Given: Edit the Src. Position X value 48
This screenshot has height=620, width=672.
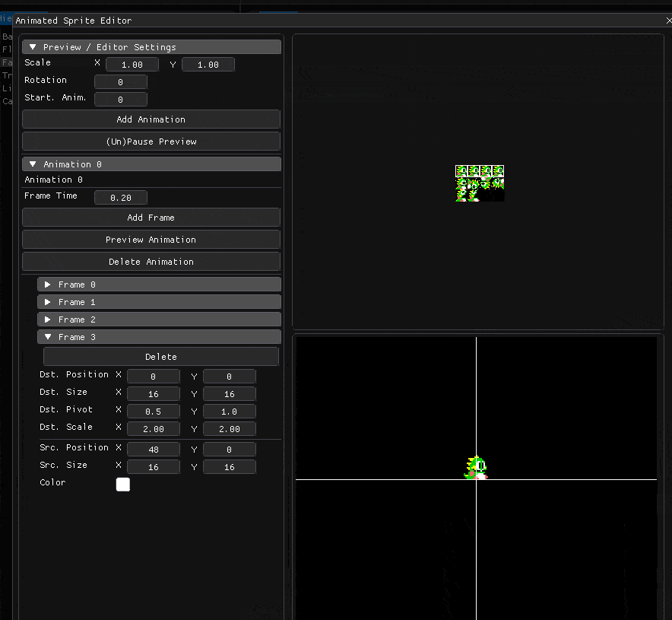Looking at the screenshot, I should [154, 450].
